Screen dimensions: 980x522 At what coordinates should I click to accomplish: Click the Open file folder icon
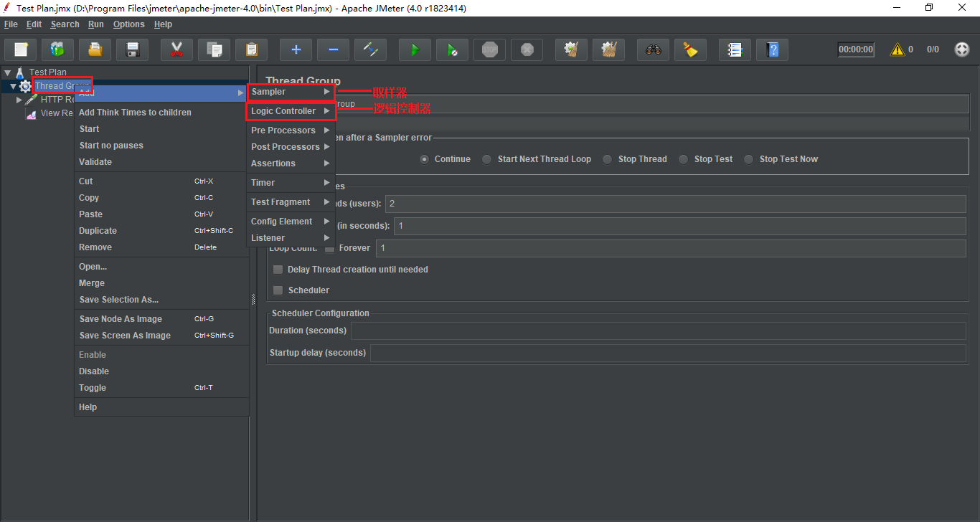pyautogui.click(x=95, y=49)
